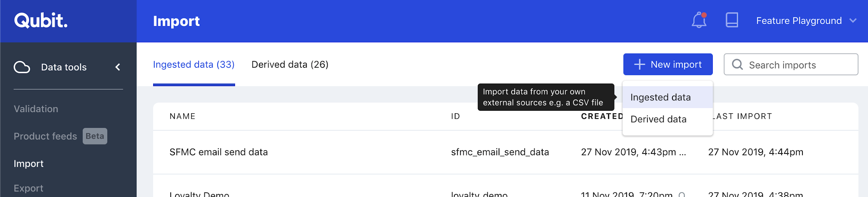868x197 pixels.
Task: Click the Data tools cloud icon
Action: [x=22, y=67]
